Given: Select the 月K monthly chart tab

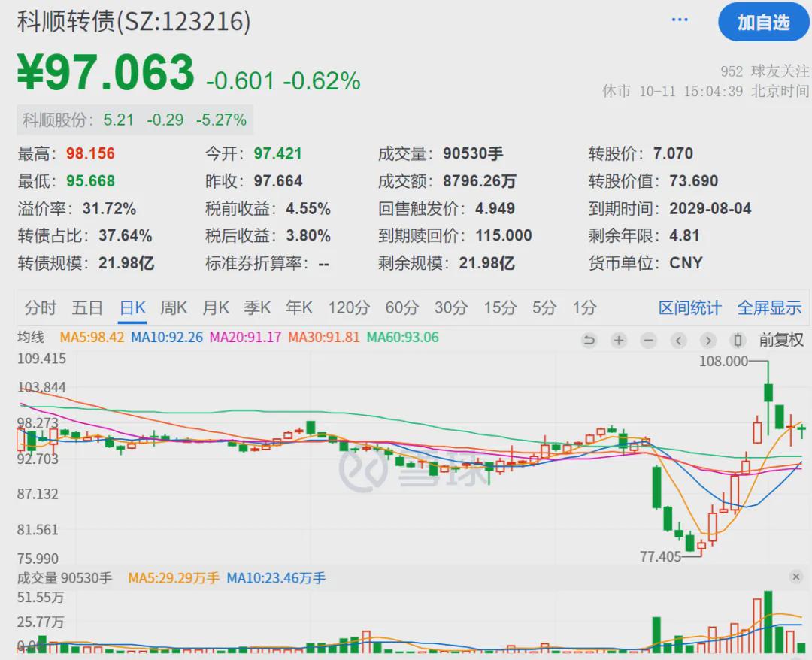Looking at the screenshot, I should pyautogui.click(x=216, y=308).
